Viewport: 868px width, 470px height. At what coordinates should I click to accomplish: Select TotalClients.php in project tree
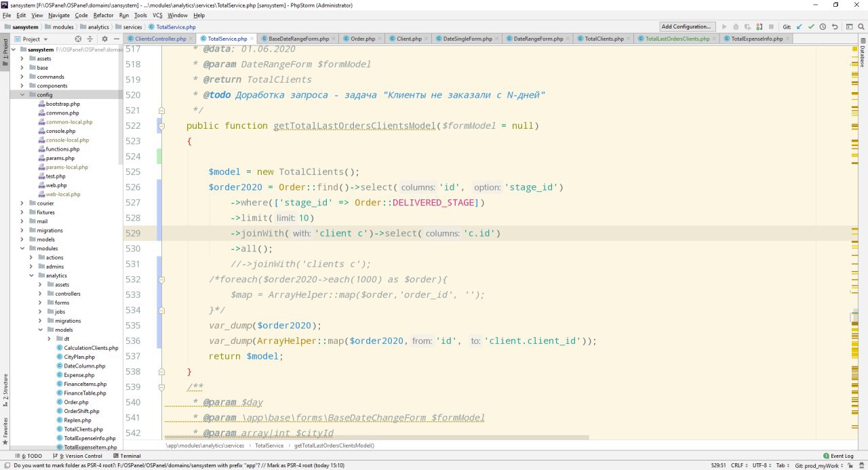pos(79,429)
